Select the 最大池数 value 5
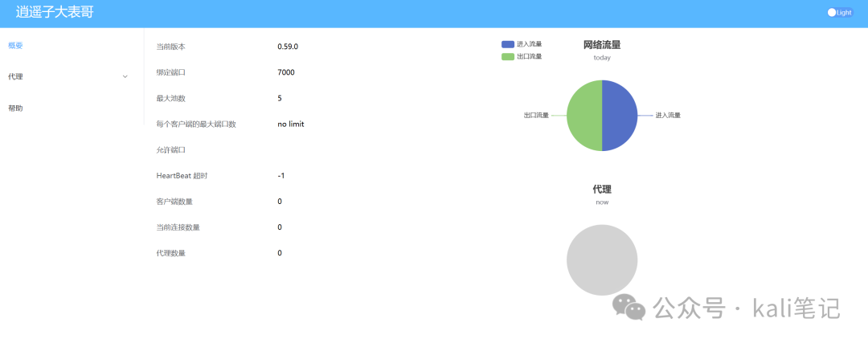The image size is (868, 343). click(280, 98)
